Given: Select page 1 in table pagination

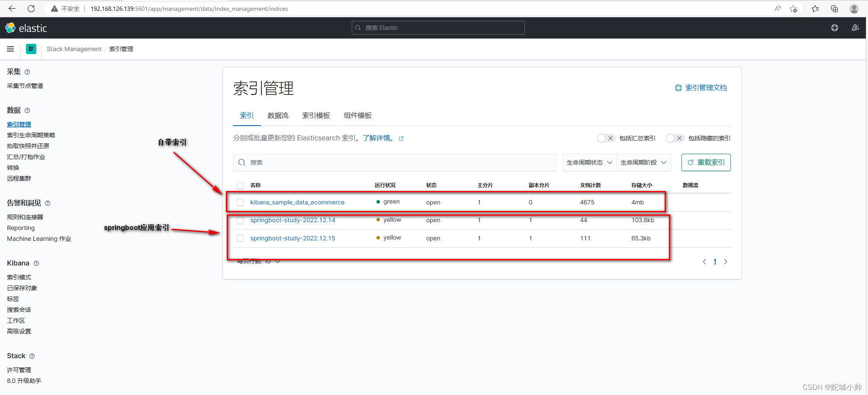Looking at the screenshot, I should click(x=715, y=262).
